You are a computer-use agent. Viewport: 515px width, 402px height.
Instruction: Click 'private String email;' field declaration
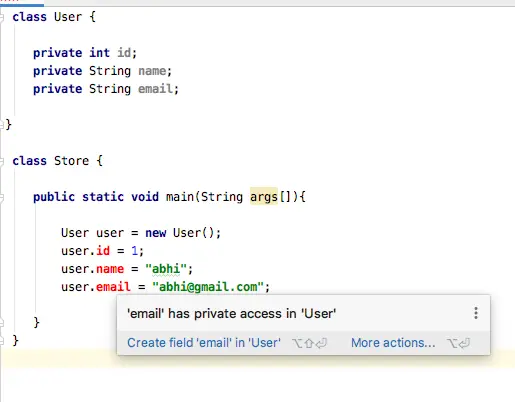106,89
